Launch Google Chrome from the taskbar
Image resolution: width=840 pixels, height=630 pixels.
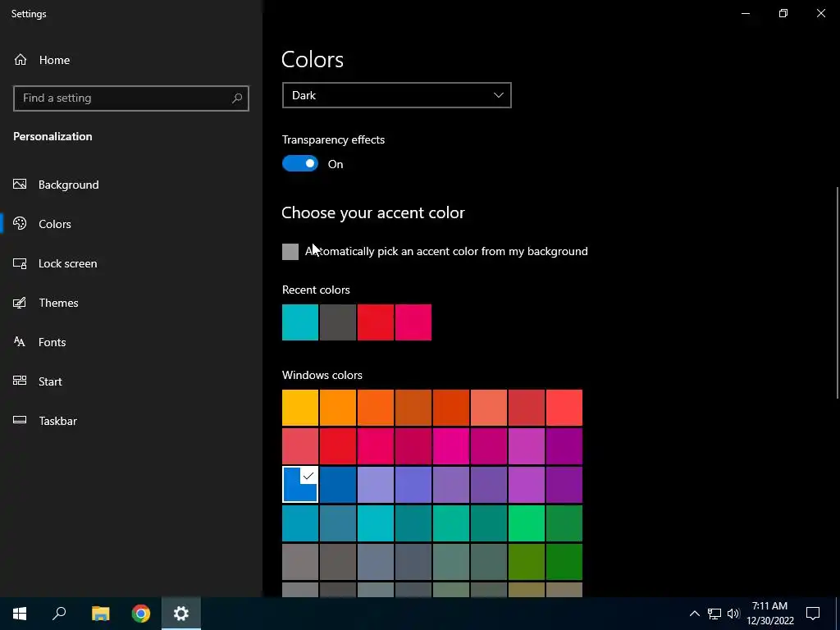(141, 614)
